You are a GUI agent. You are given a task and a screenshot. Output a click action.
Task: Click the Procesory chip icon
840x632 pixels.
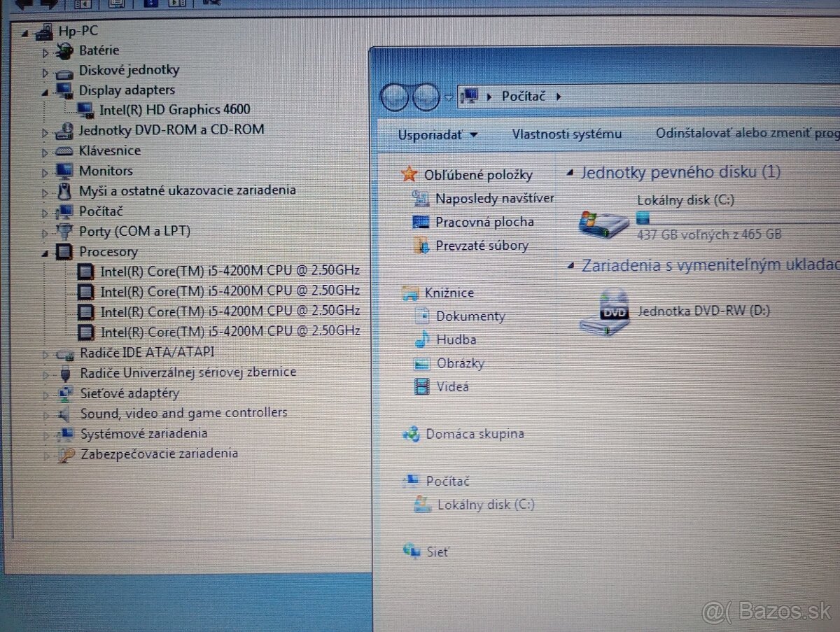click(64, 251)
